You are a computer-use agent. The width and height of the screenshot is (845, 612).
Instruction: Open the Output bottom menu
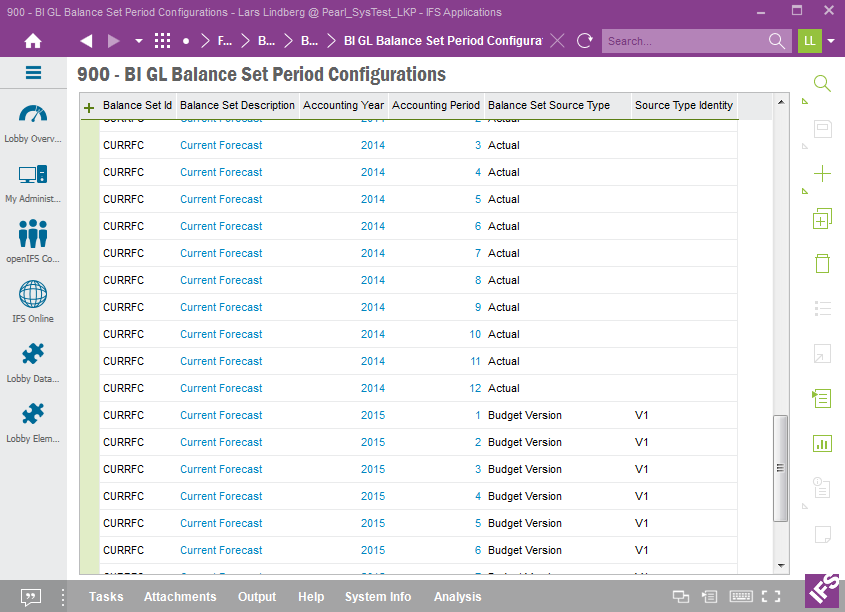tap(257, 597)
